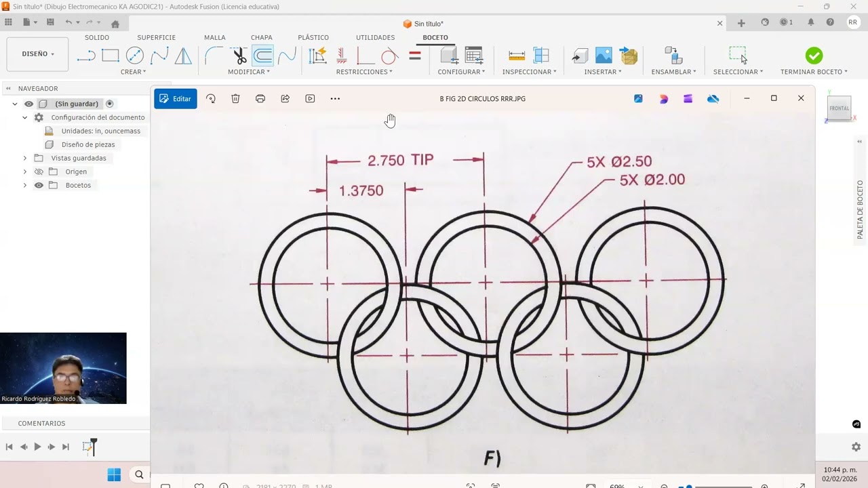Open the DISEÑO workspace dropdown
868x488 pixels.
[38, 54]
